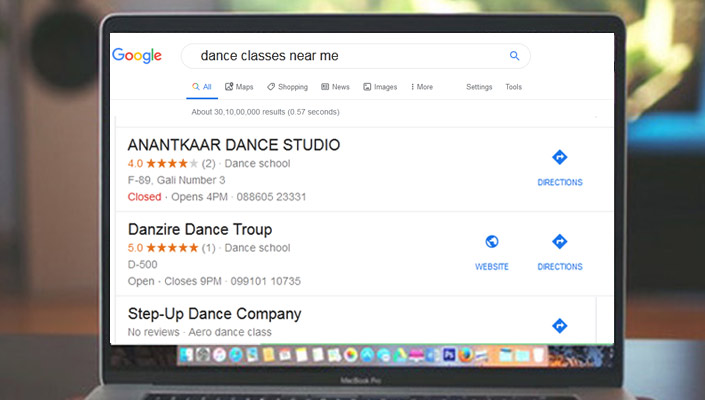
Task: Get directions to Step-Up Dance Company
Action: point(560,326)
